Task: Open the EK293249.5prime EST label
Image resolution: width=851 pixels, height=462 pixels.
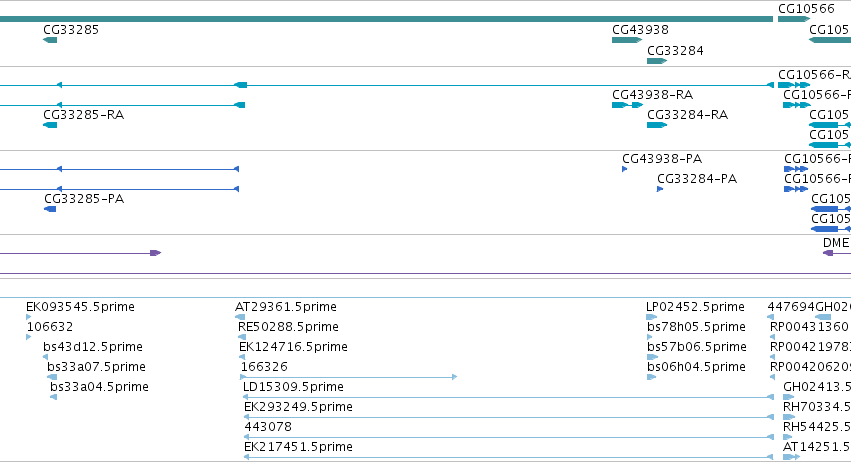Action: [x=299, y=407]
